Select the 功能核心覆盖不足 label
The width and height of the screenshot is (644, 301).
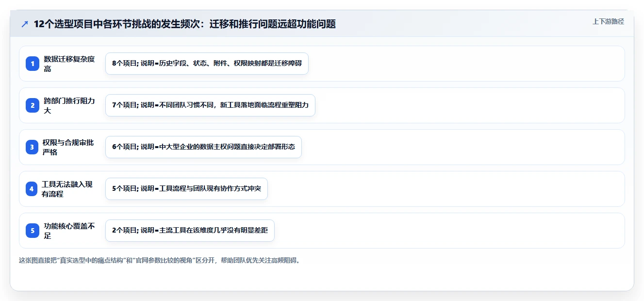click(69, 231)
